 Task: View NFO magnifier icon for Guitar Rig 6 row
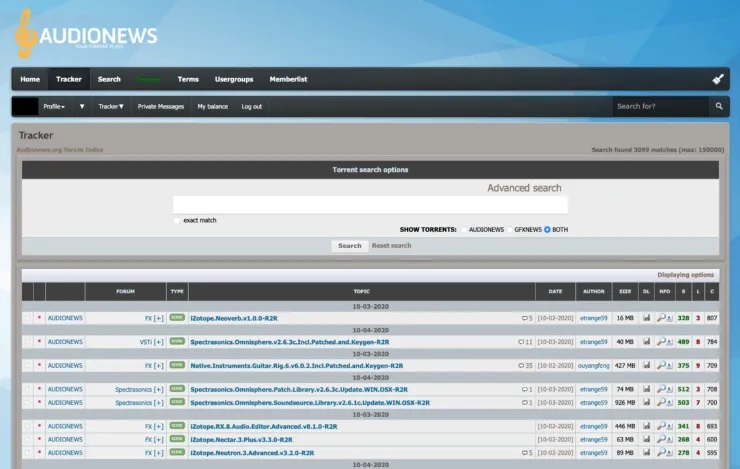[661, 365]
